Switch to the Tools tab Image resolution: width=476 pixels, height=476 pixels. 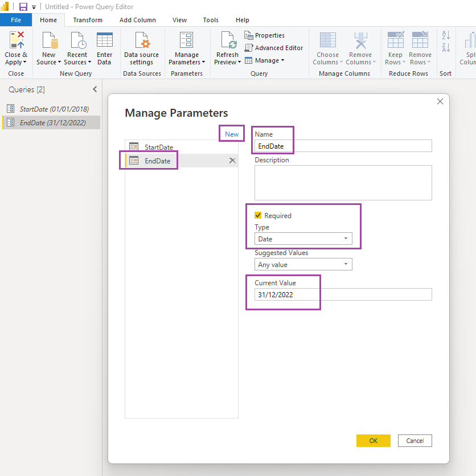[x=211, y=20]
